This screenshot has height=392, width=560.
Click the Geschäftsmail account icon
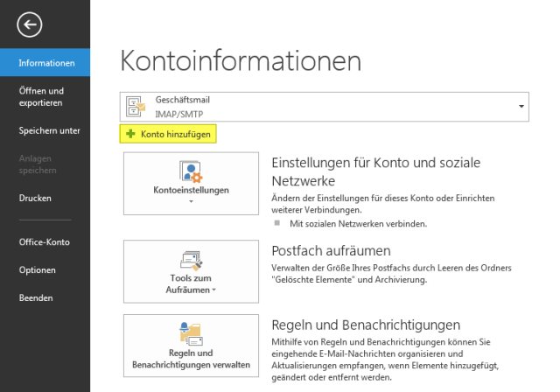136,106
